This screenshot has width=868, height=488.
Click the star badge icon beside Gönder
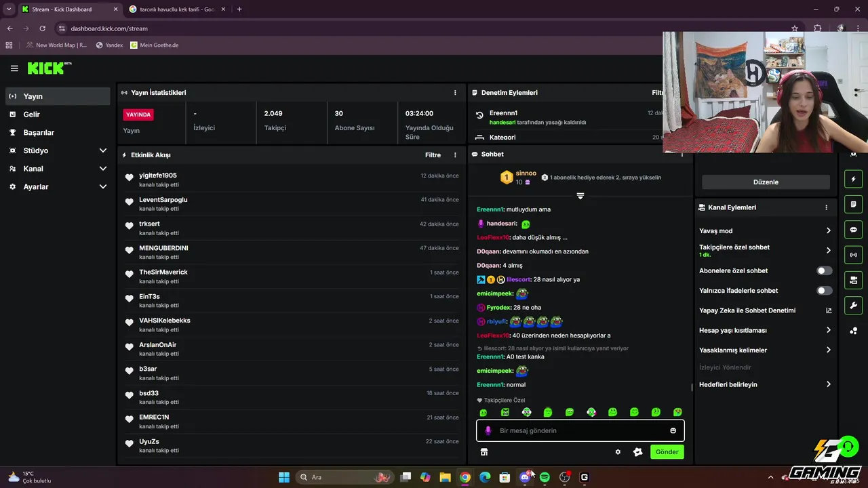click(x=637, y=452)
